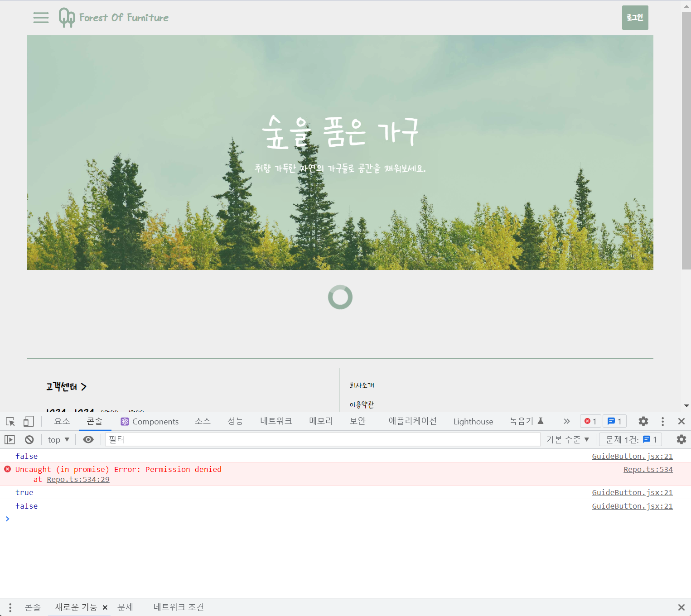Open DevTools settings gear

(643, 421)
